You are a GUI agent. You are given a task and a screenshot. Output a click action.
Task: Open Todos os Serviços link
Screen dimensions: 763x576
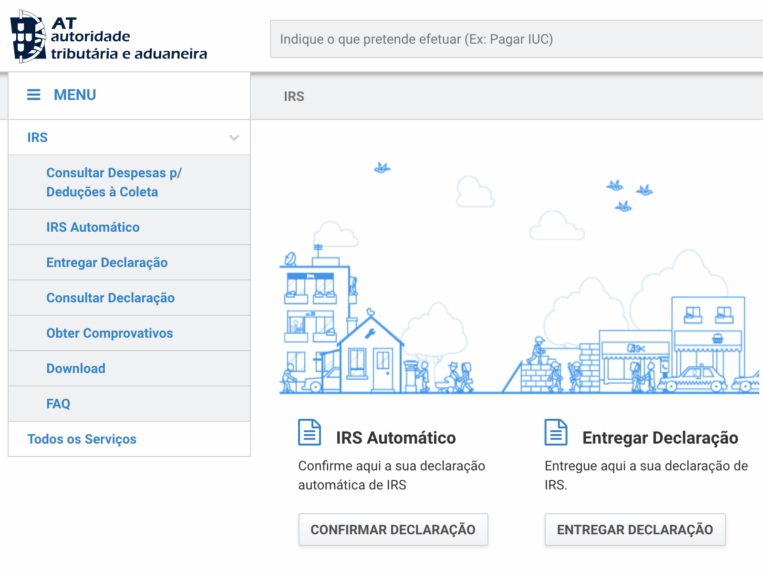[x=82, y=439]
